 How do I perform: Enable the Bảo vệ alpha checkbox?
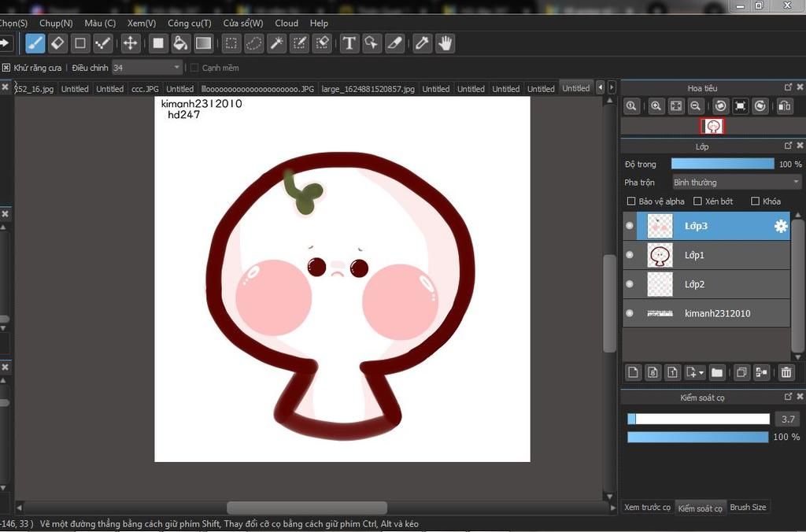pos(630,201)
